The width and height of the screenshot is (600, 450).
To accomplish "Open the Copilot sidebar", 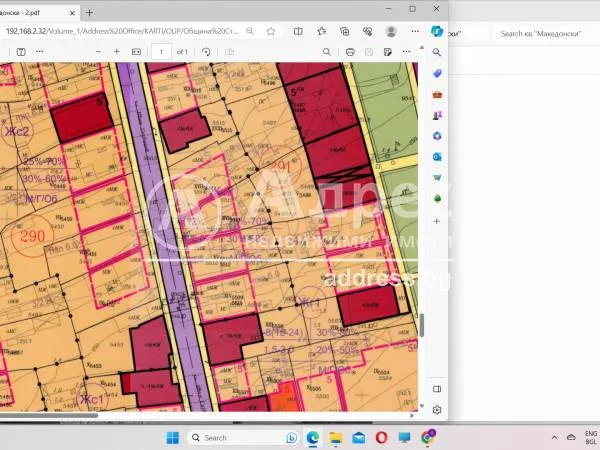I will [x=437, y=31].
